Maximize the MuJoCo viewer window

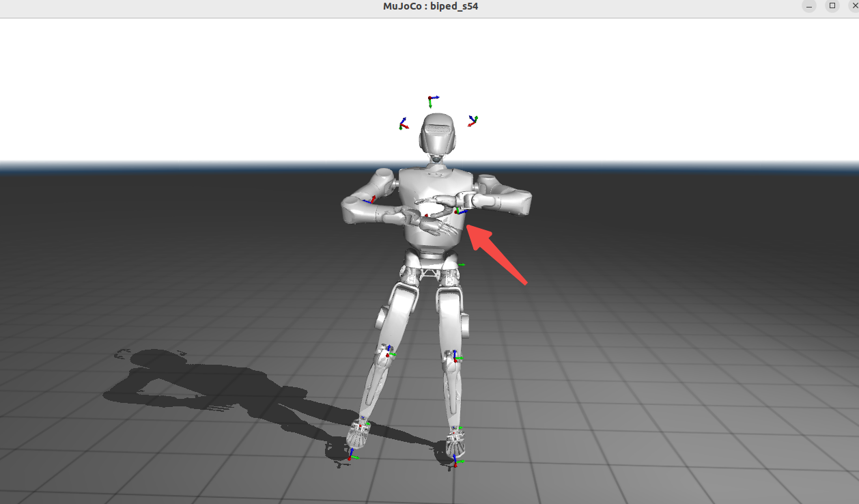pos(832,6)
